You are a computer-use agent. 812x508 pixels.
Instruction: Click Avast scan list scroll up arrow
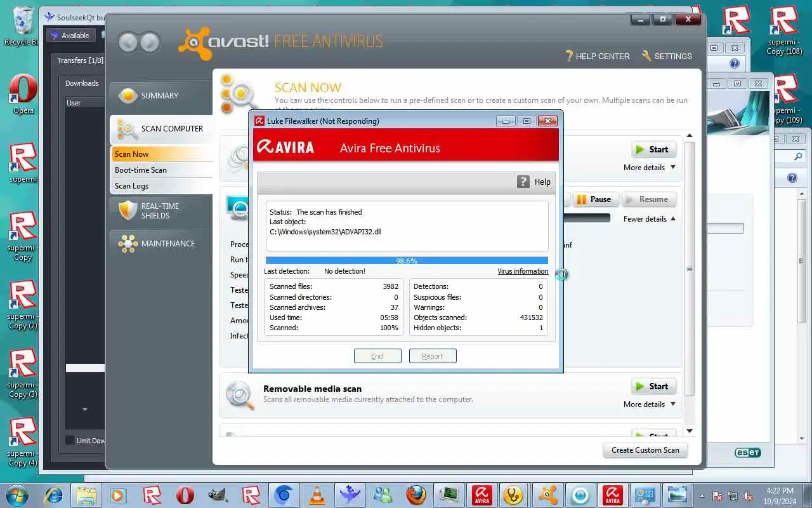(690, 136)
